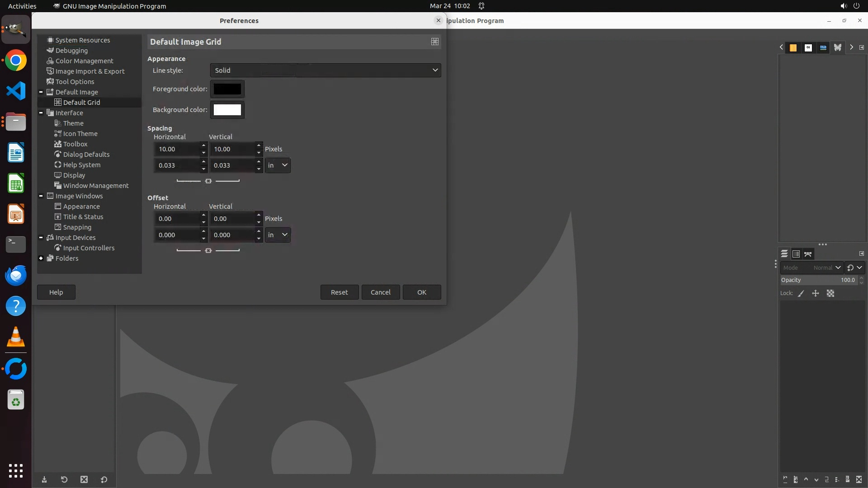
Task: Click the Foreground color swatch
Action: click(227, 89)
